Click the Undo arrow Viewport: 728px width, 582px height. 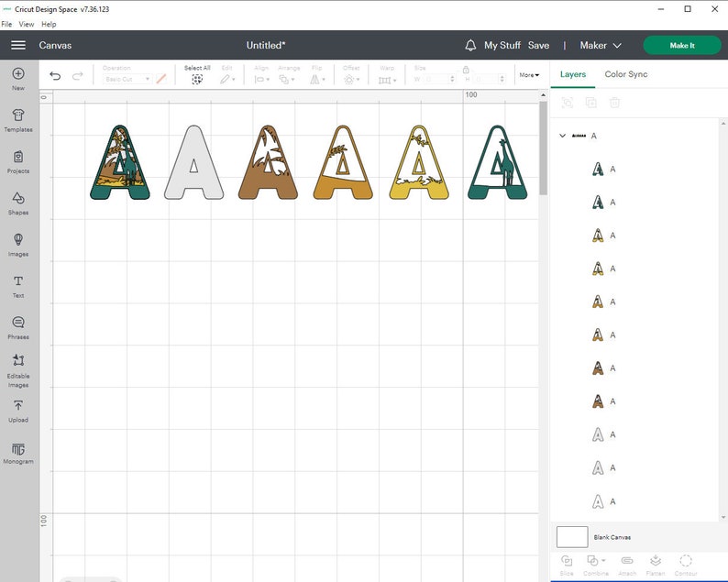(55, 76)
